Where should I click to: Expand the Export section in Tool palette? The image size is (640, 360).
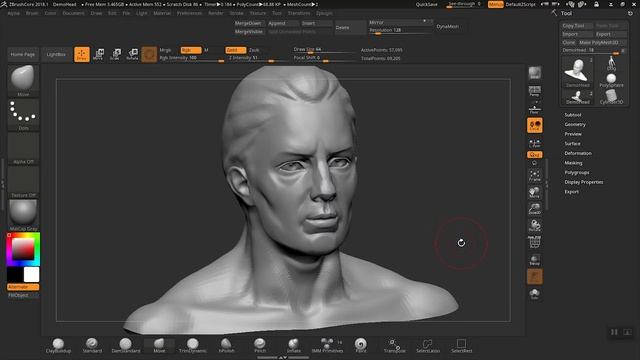coord(571,192)
